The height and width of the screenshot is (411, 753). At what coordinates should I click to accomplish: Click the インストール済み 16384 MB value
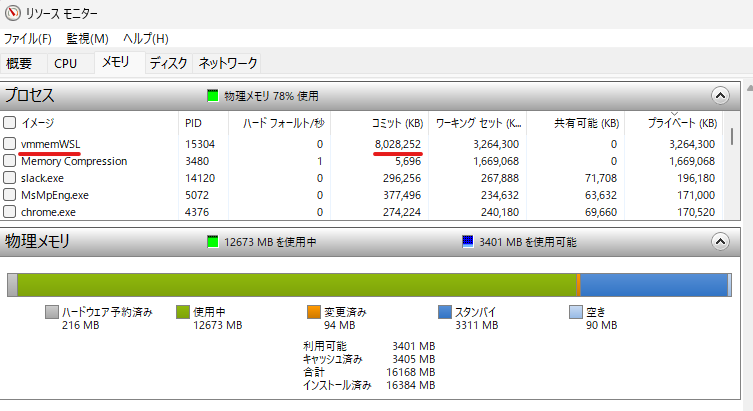411,385
